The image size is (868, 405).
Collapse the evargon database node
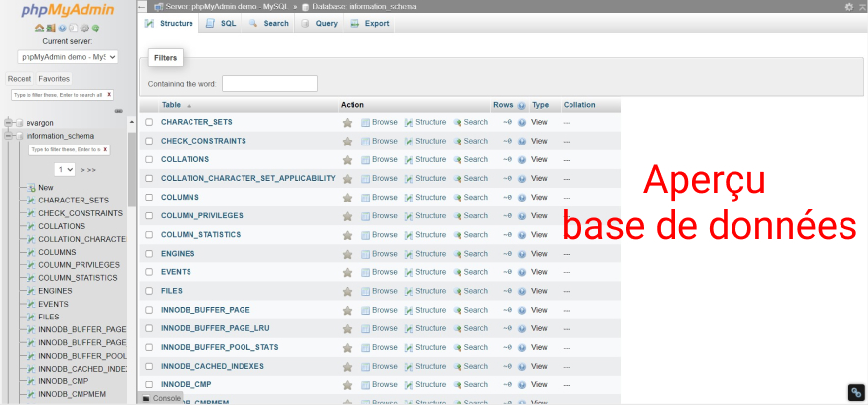coord(8,123)
